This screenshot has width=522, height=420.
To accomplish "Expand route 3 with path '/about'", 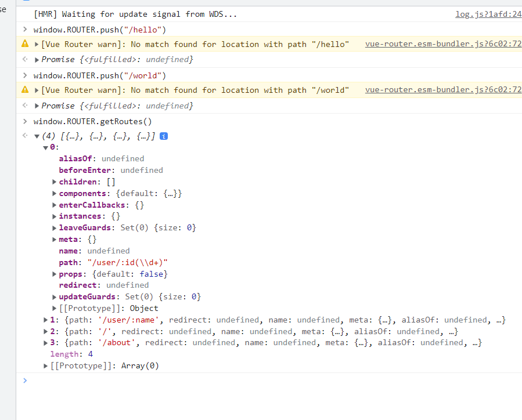I will click(x=46, y=343).
